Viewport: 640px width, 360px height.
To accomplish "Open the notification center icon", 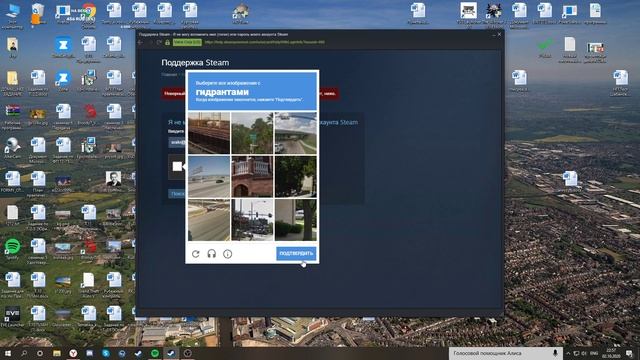I will (629, 353).
